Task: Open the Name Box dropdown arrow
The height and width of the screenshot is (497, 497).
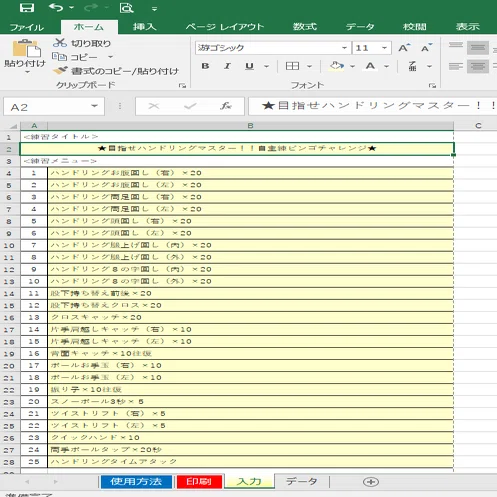Action: [x=95, y=106]
